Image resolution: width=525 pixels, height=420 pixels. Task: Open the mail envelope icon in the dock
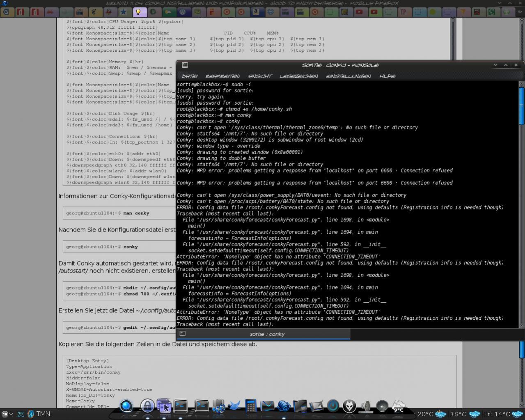pos(267,406)
